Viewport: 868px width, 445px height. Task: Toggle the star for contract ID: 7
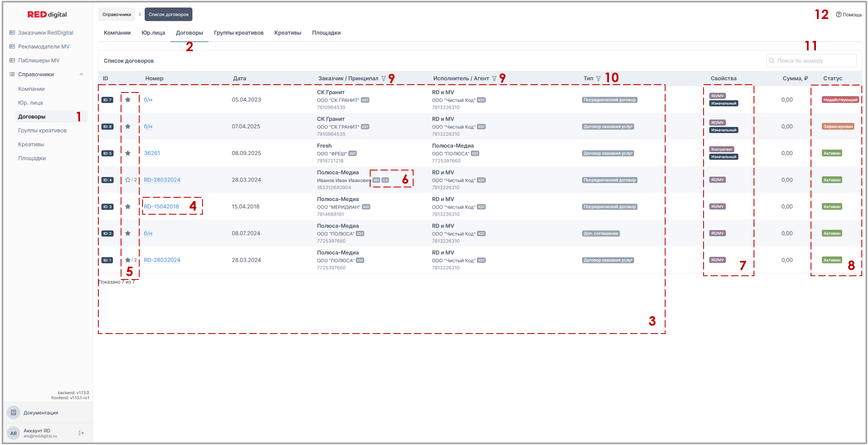pyautogui.click(x=128, y=100)
